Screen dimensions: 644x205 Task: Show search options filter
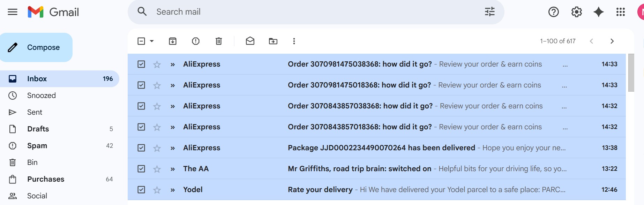coord(490,12)
